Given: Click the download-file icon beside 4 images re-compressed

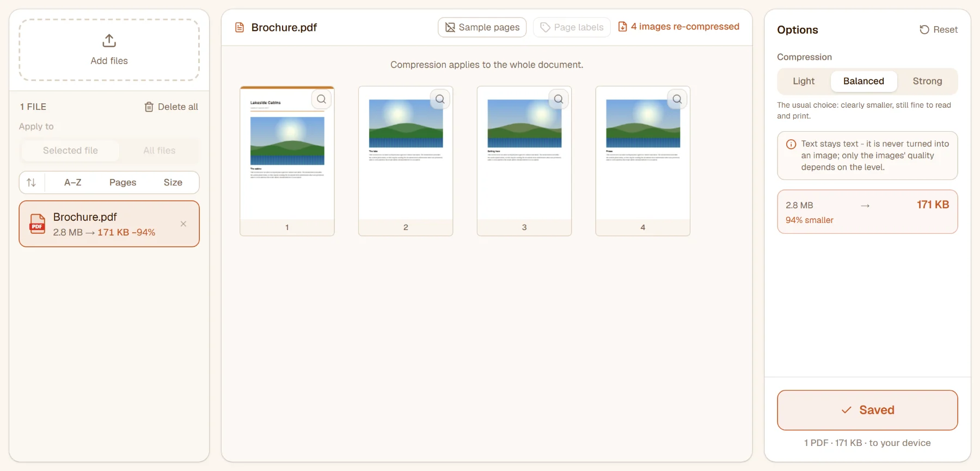Looking at the screenshot, I should (x=623, y=27).
